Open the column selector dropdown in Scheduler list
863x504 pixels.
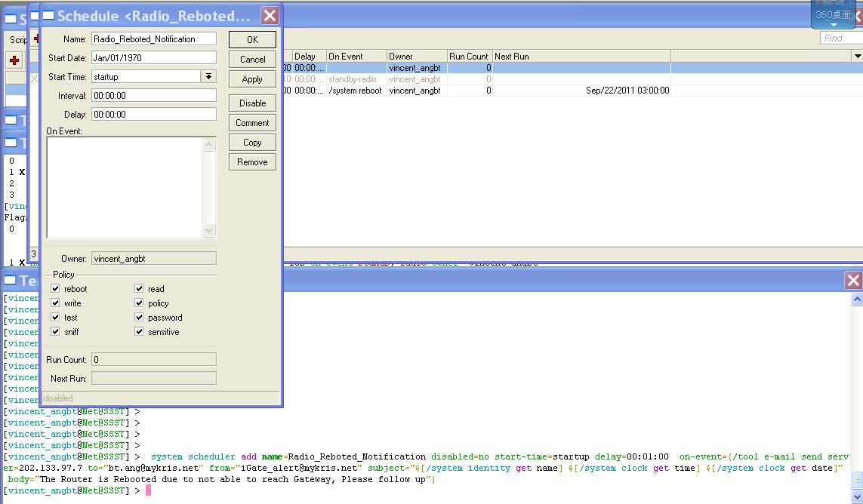click(857, 56)
